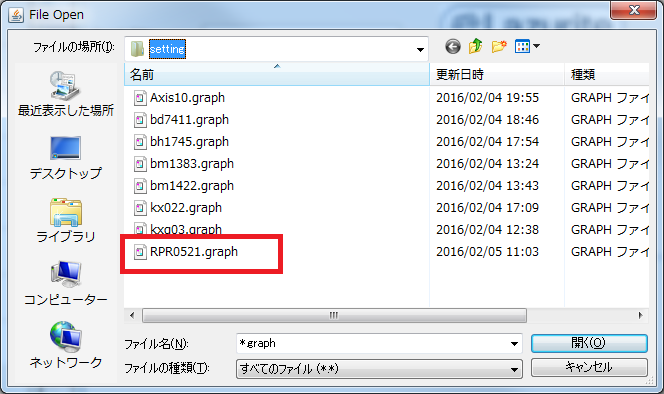The width and height of the screenshot is (664, 394).
Task: Click the キャンセル button
Action: click(589, 367)
